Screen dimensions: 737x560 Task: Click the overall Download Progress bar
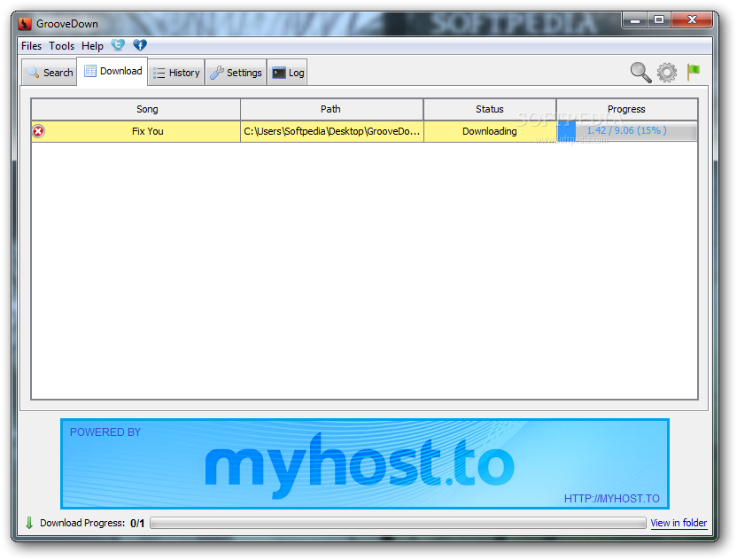[x=398, y=523]
